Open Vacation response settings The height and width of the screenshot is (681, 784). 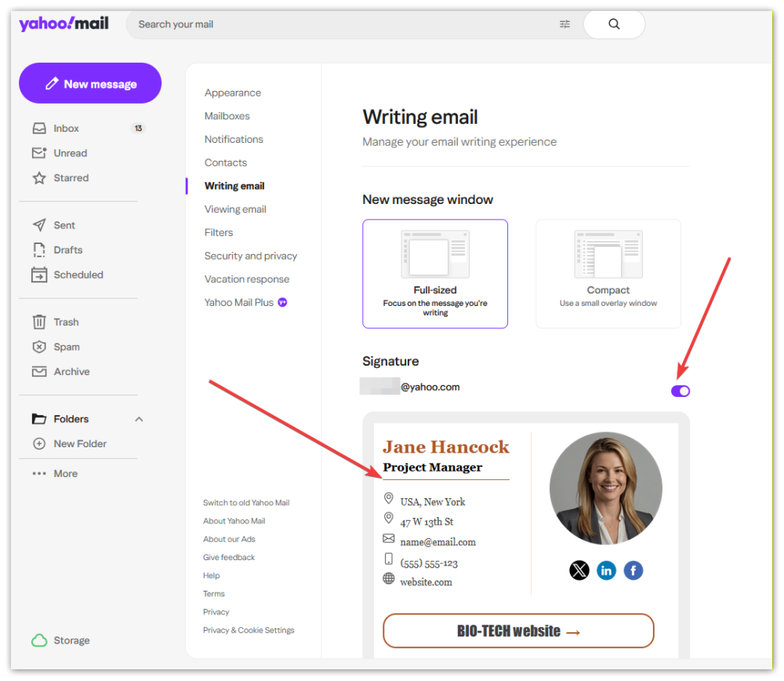point(246,279)
